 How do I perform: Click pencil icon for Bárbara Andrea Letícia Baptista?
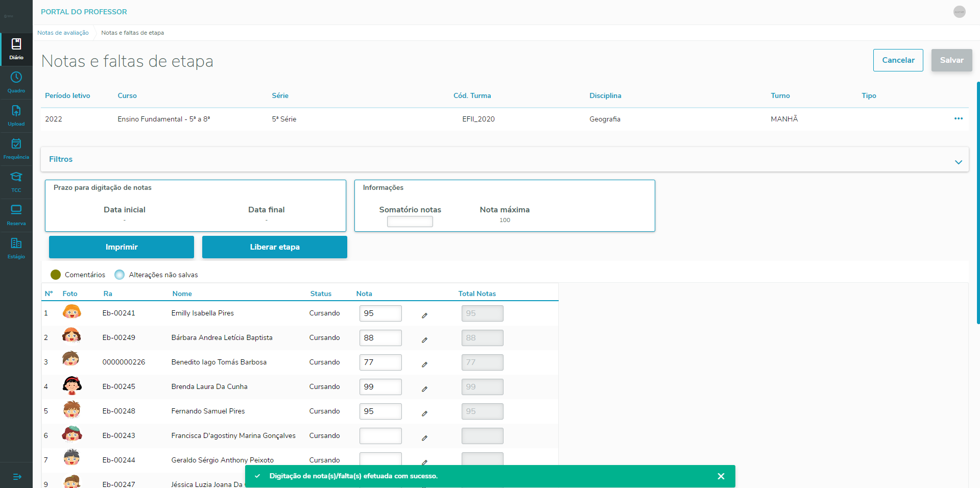(x=424, y=340)
